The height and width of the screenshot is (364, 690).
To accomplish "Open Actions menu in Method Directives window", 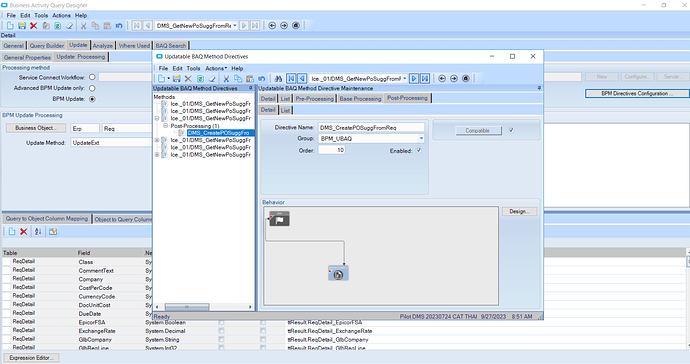I will 216,68.
